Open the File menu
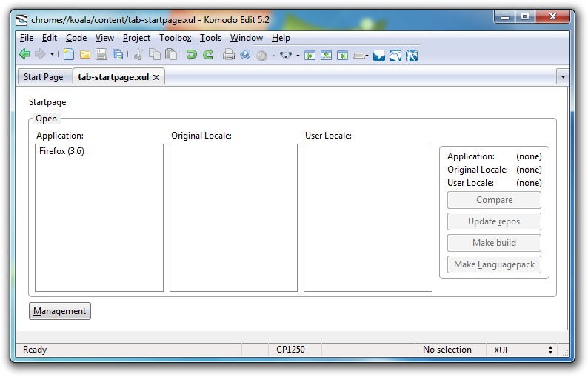Image resolution: width=588 pixels, height=377 pixels. (x=27, y=38)
